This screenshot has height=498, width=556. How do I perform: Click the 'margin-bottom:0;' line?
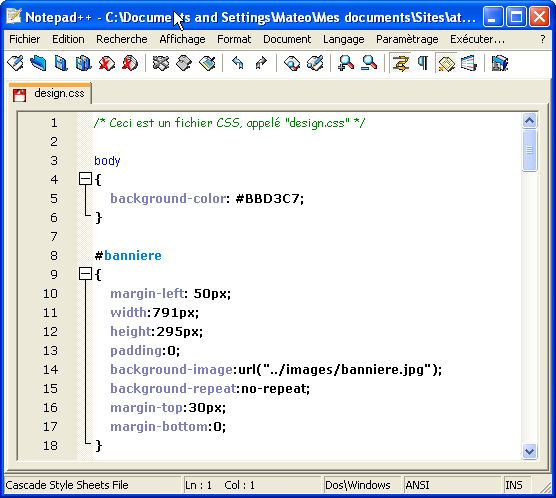click(x=168, y=426)
